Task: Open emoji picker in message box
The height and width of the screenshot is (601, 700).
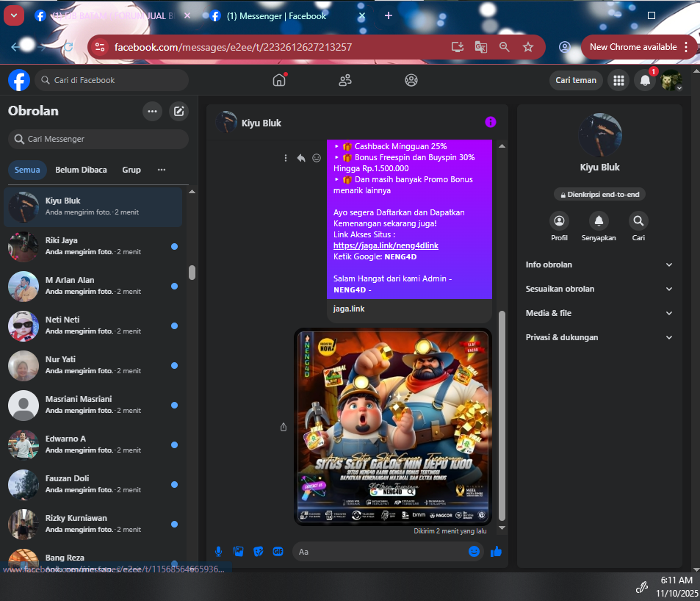Action: point(474,552)
